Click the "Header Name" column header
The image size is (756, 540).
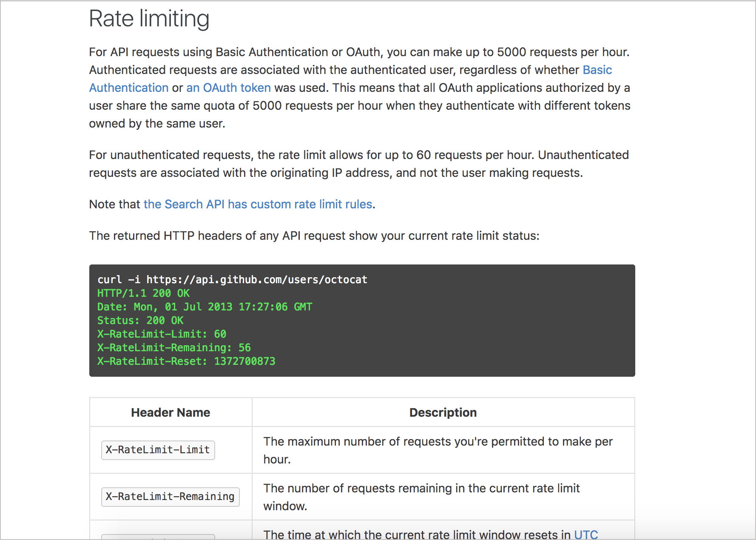coord(171,412)
